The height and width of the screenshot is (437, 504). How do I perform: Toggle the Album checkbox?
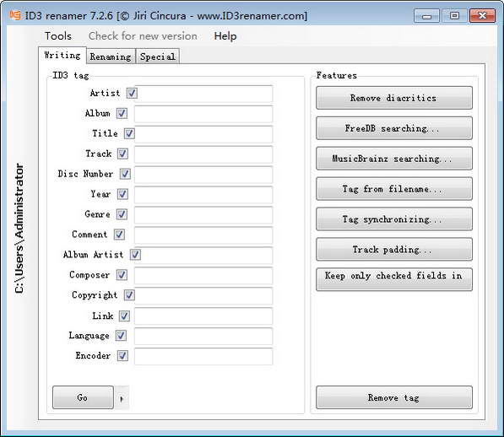tap(122, 113)
